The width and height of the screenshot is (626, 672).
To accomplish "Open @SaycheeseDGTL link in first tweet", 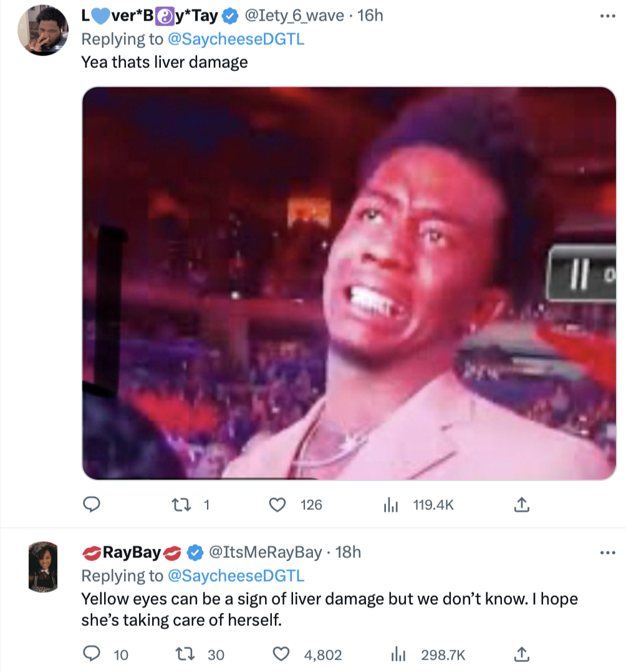I will 237,39.
